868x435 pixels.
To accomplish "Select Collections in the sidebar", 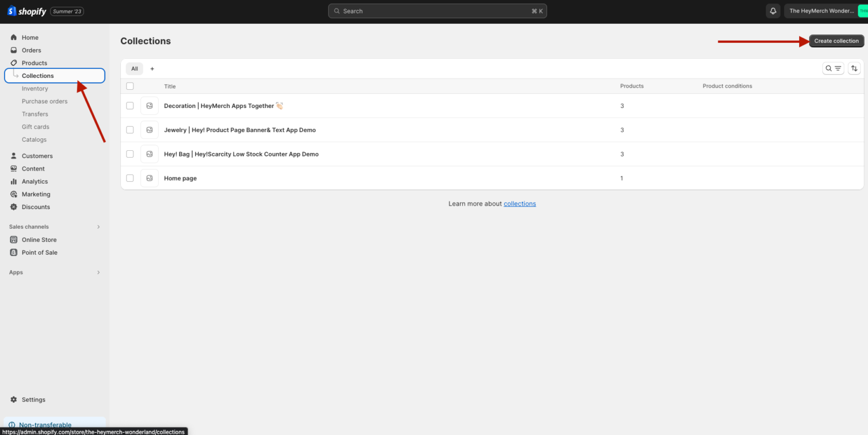I will pyautogui.click(x=55, y=76).
